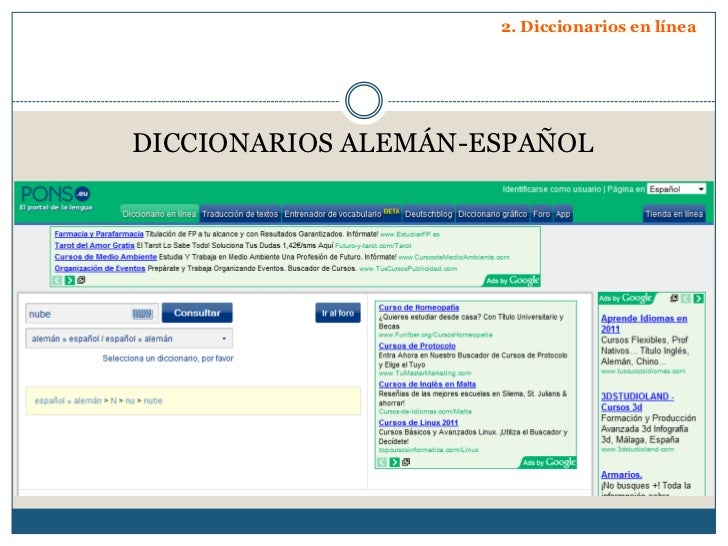Click the www.3dstudioland.com URL text
Viewport: 728px width, 546px height.
point(637,449)
